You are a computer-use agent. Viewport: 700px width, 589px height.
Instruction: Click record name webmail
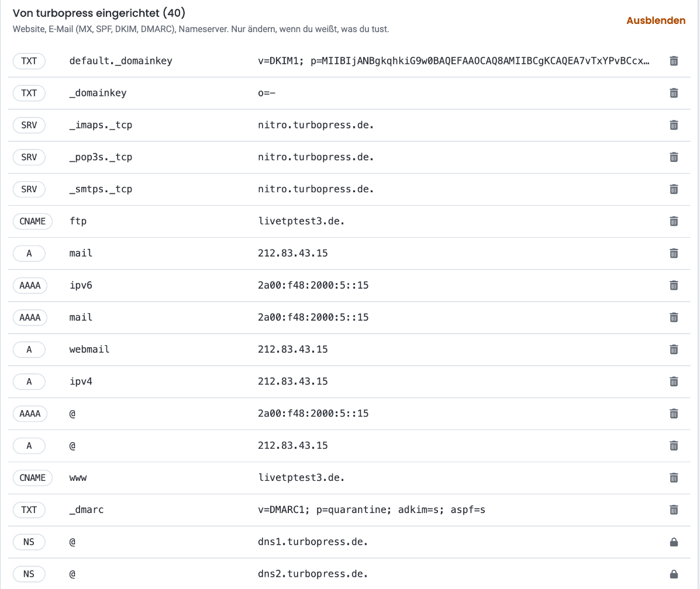89,349
